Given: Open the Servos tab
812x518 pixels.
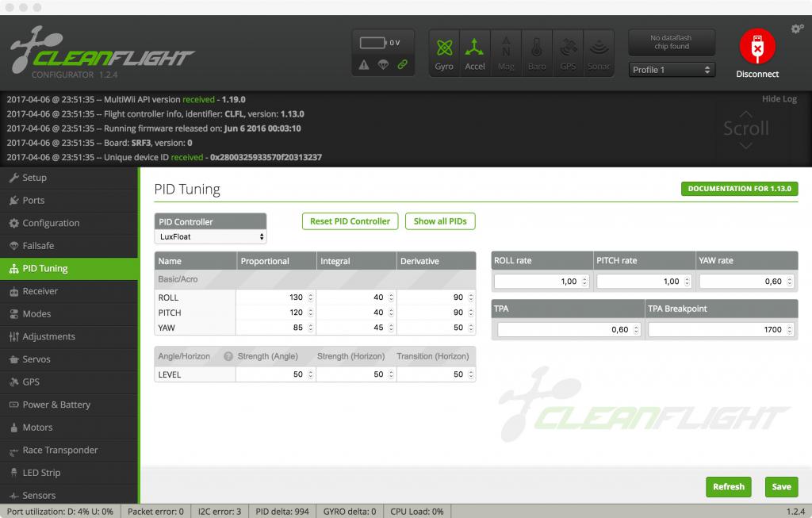Looking at the screenshot, I should coord(69,359).
